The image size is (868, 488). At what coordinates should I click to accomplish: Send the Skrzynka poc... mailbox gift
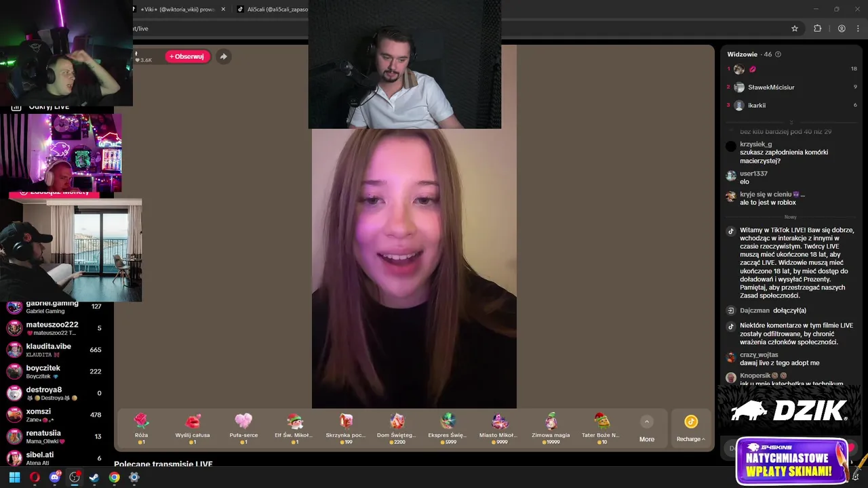pos(346,428)
